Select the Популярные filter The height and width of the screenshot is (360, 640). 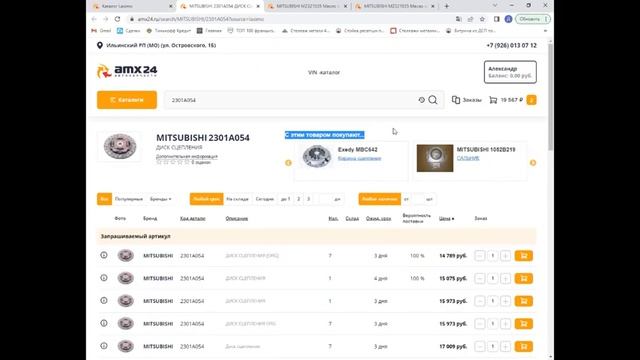pos(129,199)
